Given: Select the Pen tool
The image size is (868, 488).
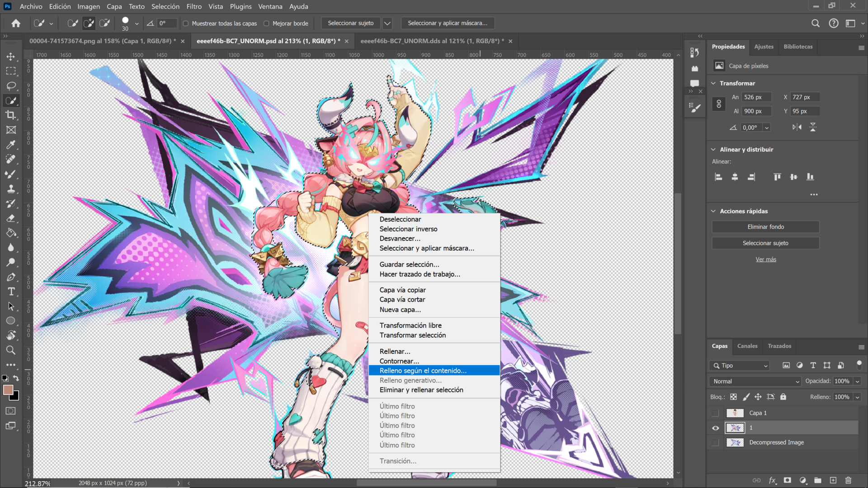Looking at the screenshot, I should 11,277.
